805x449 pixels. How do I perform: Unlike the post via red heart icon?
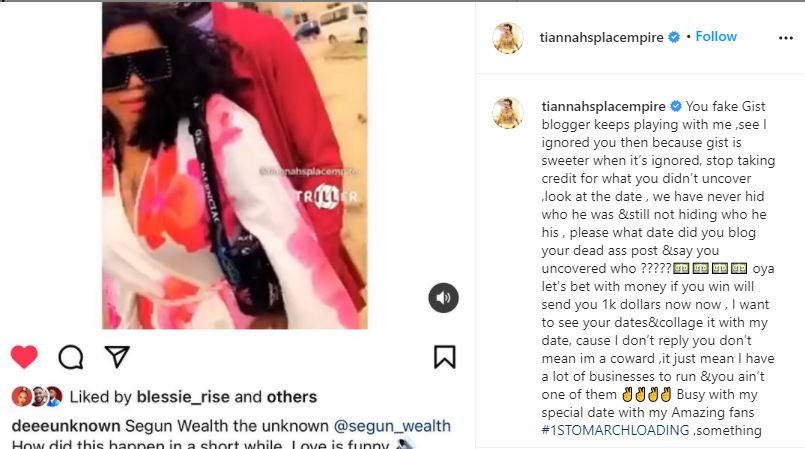24,357
